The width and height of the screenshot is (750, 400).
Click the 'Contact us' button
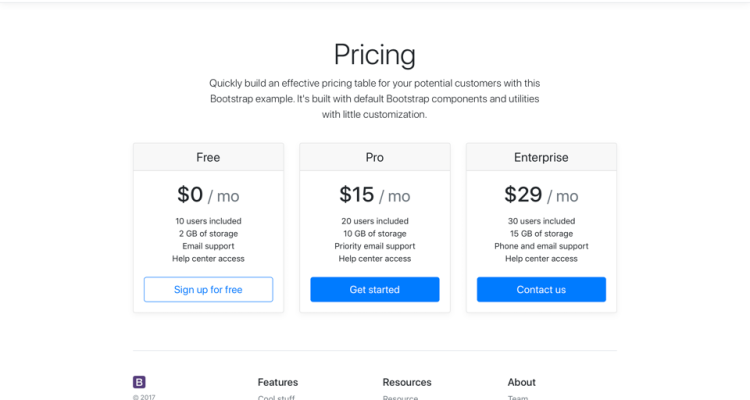[x=541, y=290]
